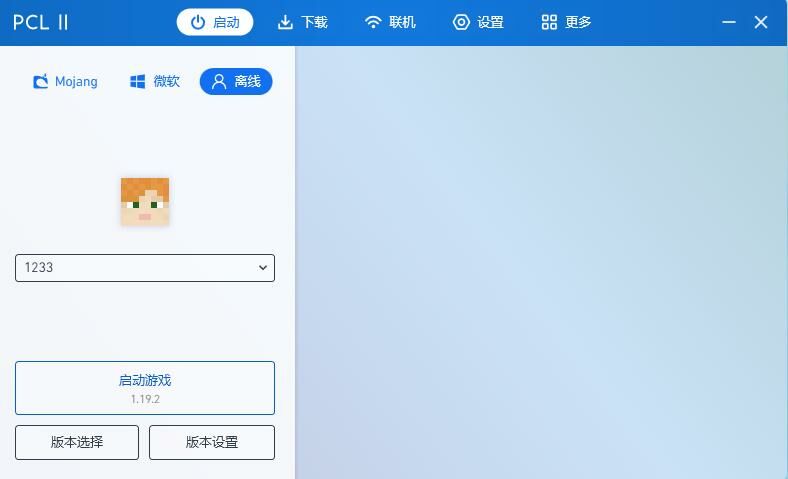This screenshot has width=788, height=479.
Task: Click the Wi-Fi icon for 联机
Action: [373, 22]
